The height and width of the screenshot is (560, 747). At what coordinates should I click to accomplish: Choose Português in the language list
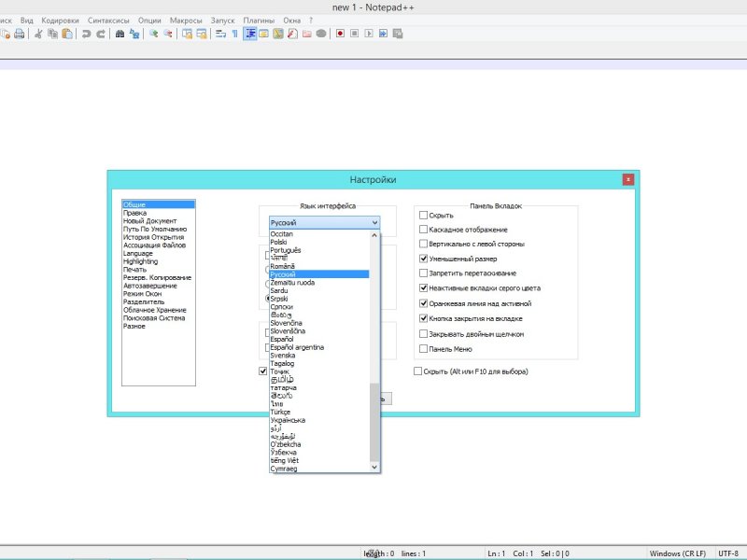coord(319,250)
